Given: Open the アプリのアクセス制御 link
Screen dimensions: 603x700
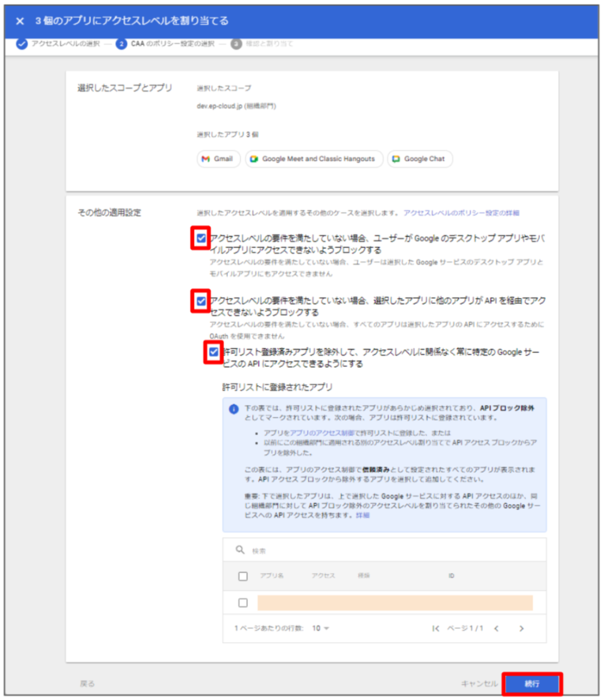Looking at the screenshot, I should (322, 433).
